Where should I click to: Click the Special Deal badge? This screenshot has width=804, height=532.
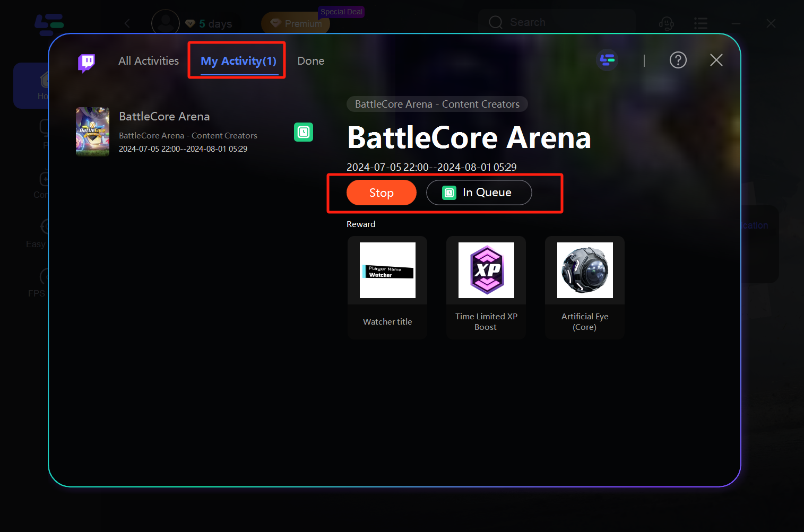tap(341, 12)
